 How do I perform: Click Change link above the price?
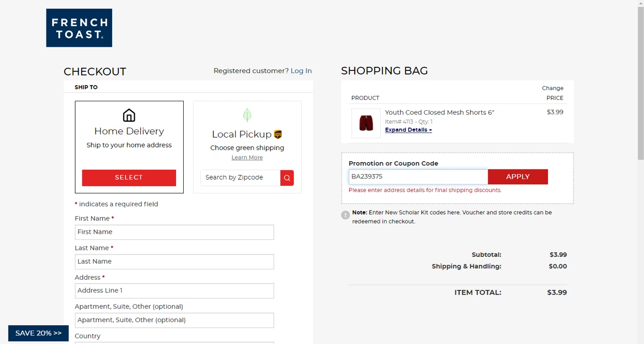tap(553, 88)
